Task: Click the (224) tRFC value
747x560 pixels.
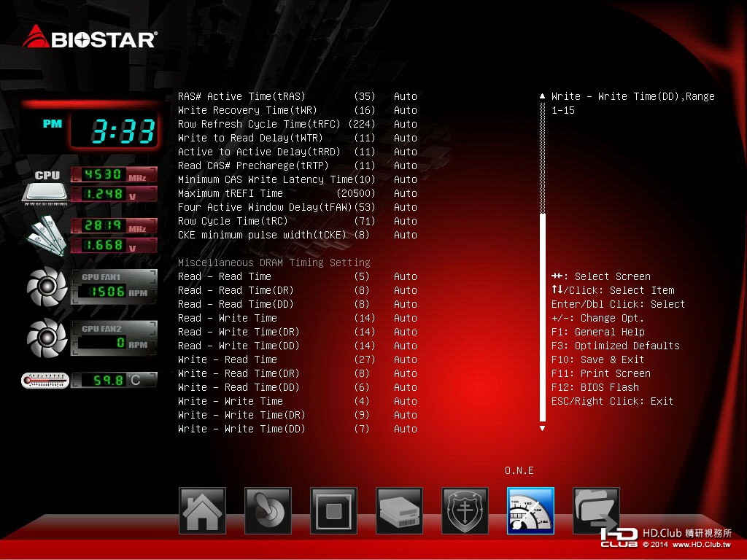Action: 362,124
